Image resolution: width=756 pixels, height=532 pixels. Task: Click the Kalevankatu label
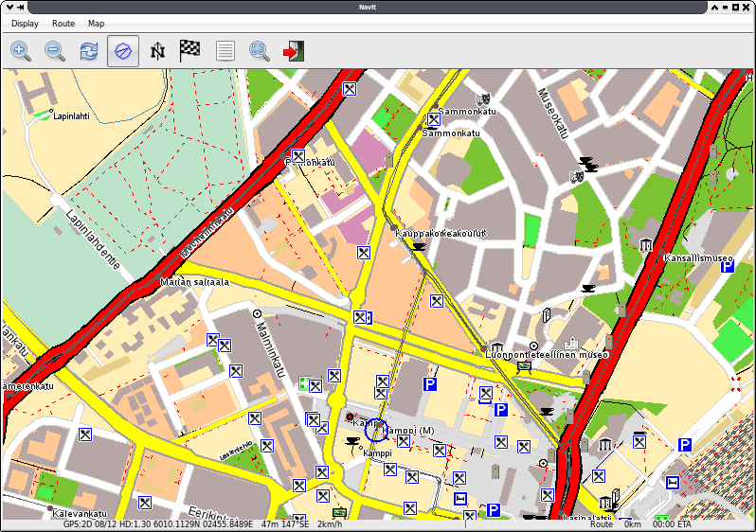[80, 514]
